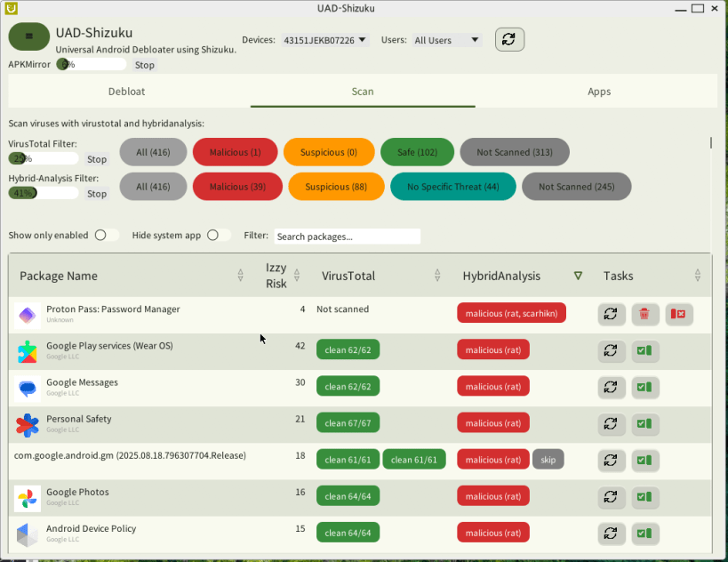
Task: Switch to the Apps tab
Action: (x=599, y=92)
